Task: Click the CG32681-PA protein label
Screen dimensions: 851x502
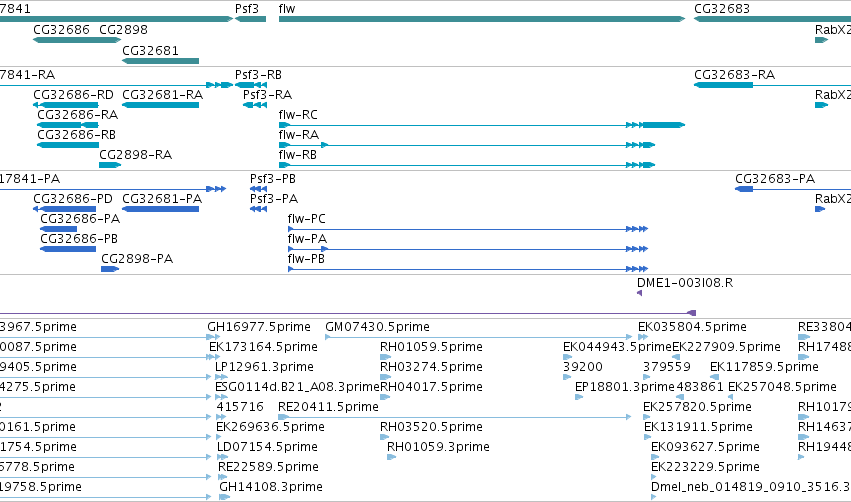Action: point(162,199)
